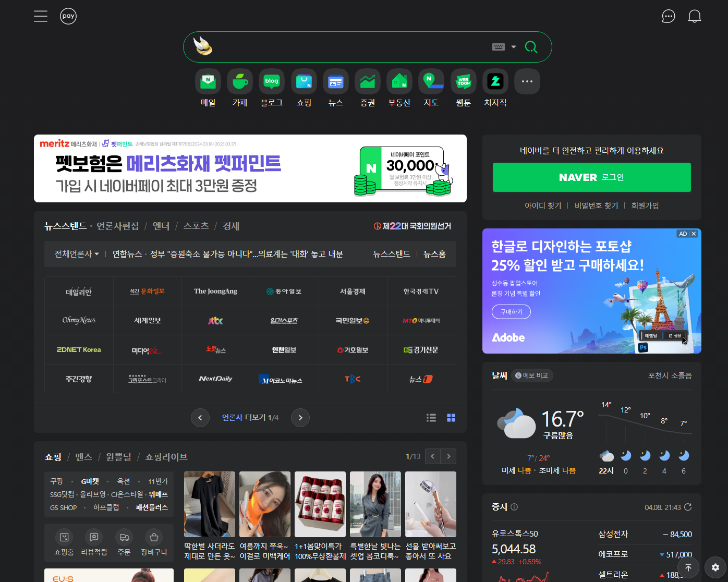The image size is (728, 582).
Task: Click the 회원가입 link
Action: [645, 205]
